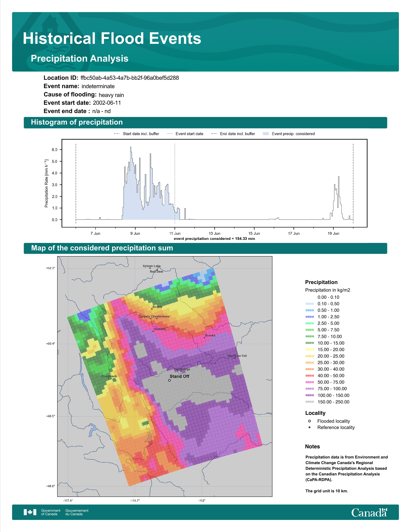This screenshot has width=411, height=532.
Task: Click the Calgary map label
Action: click(144, 316)
